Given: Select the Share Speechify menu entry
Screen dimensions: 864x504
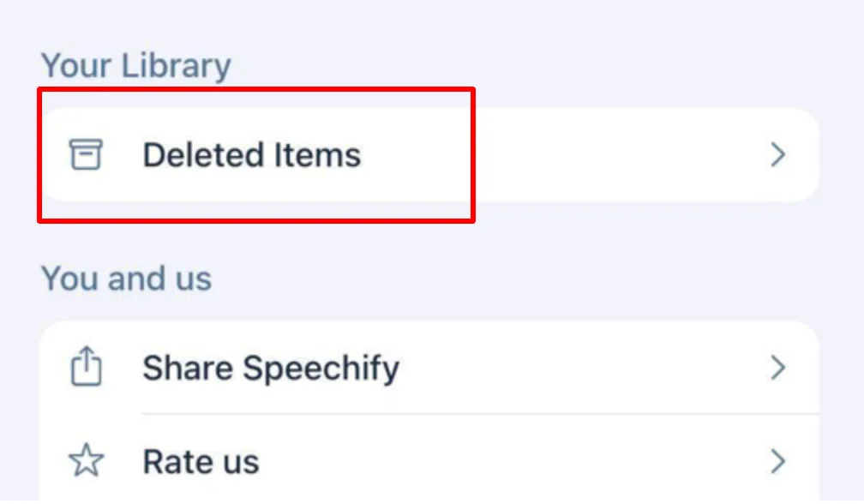Looking at the screenshot, I should pyautogui.click(x=271, y=368).
